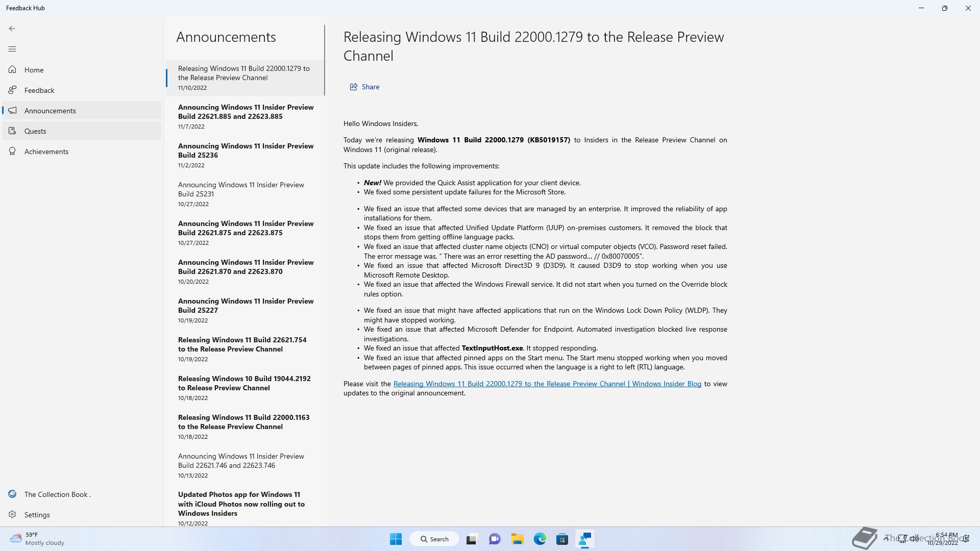
Task: Toggle the hamburger navigation menu
Action: [12, 49]
